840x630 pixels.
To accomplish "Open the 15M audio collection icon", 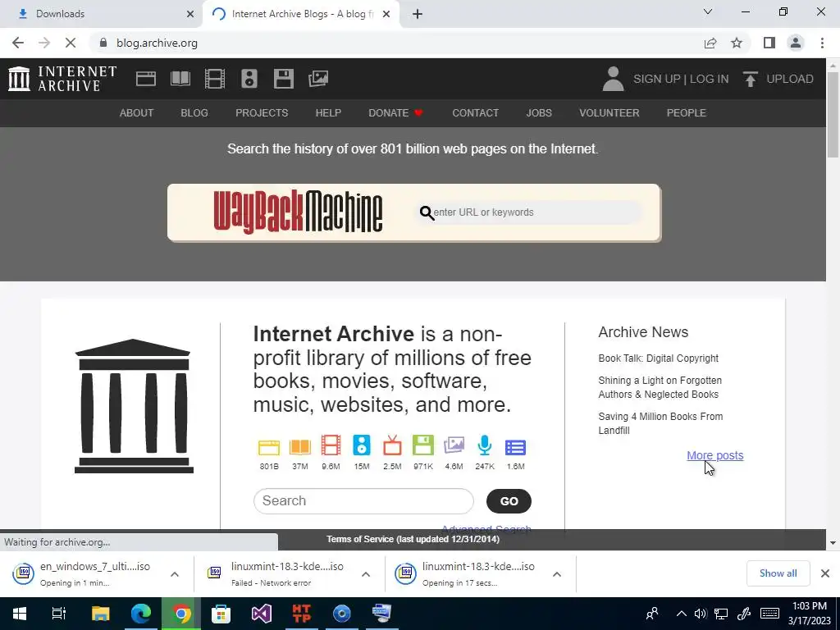I will click(362, 445).
